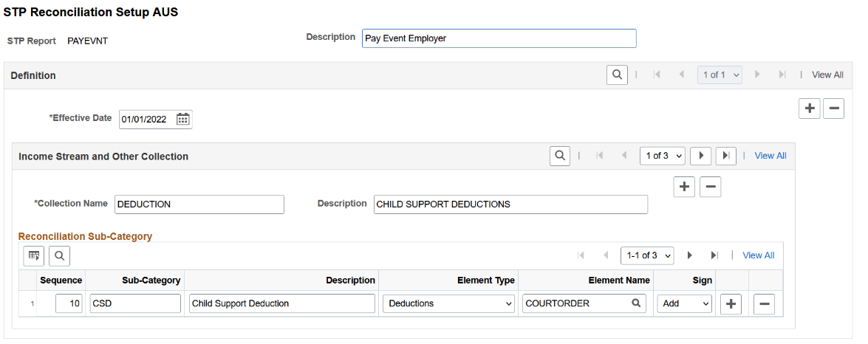
Task: Open the Effective Date calendar picker
Action: [x=182, y=119]
